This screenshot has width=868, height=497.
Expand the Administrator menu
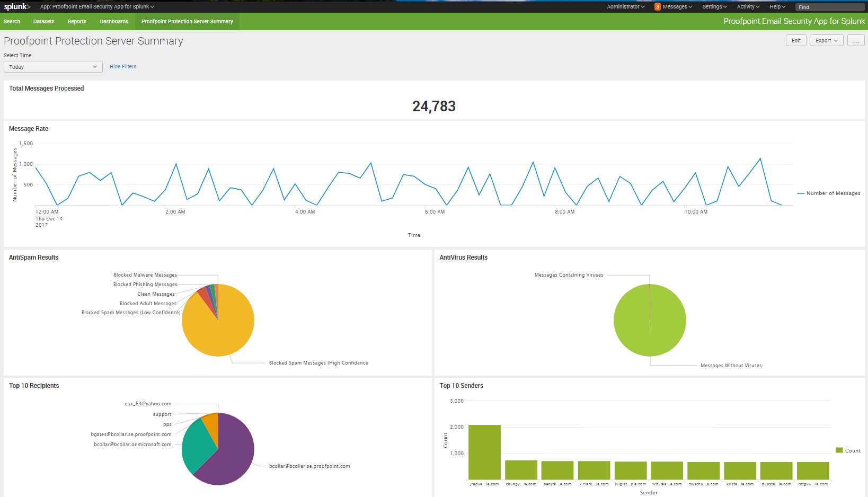pos(626,7)
